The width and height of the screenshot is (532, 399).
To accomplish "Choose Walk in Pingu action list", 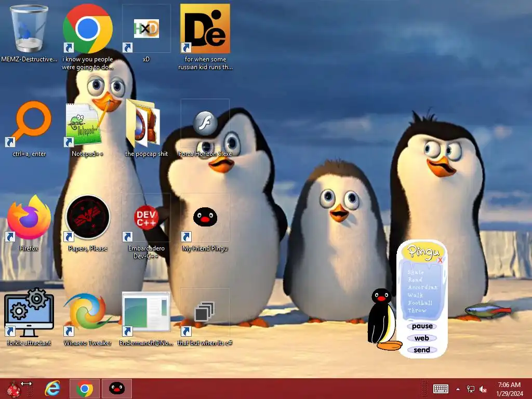I will [415, 295].
